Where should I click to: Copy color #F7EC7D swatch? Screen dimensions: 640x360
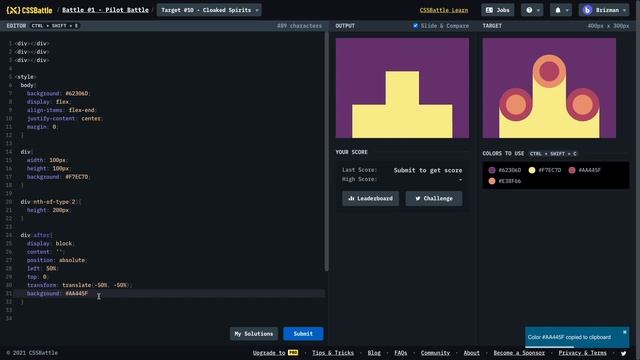click(532, 170)
